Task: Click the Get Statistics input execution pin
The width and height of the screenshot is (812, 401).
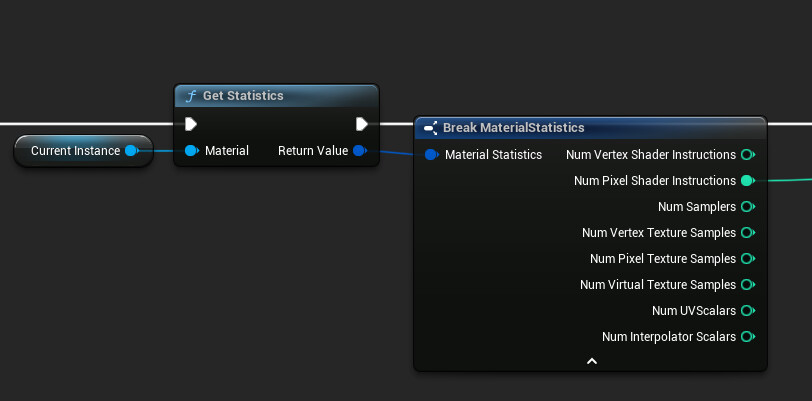Action: (191, 124)
